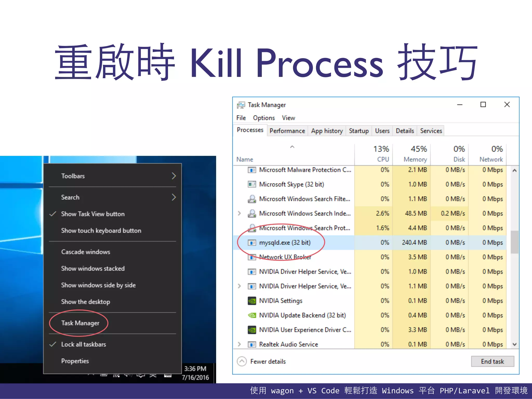
Task: Switch to the App history tab
Action: point(327,131)
